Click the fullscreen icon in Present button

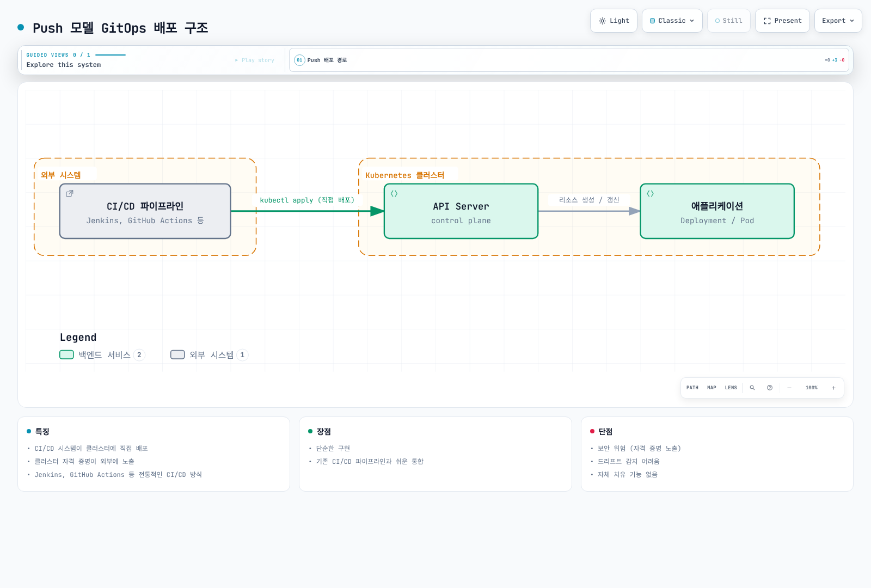pos(767,21)
